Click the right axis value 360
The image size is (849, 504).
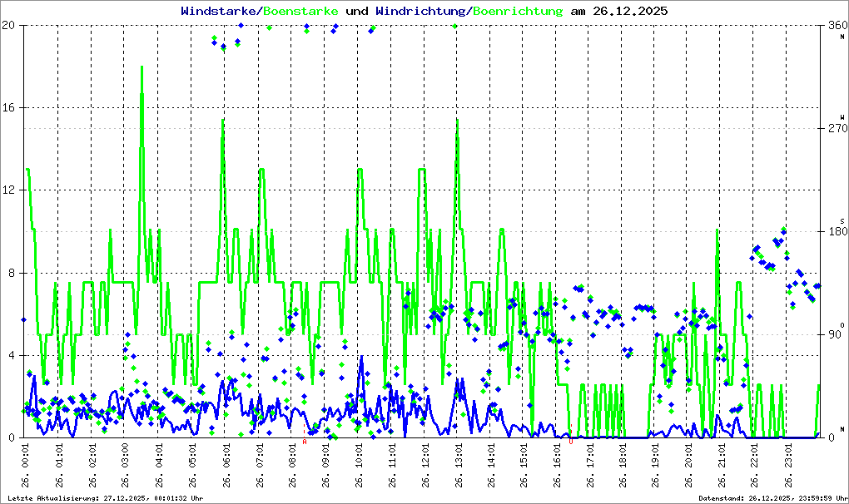pyautogui.click(x=837, y=25)
